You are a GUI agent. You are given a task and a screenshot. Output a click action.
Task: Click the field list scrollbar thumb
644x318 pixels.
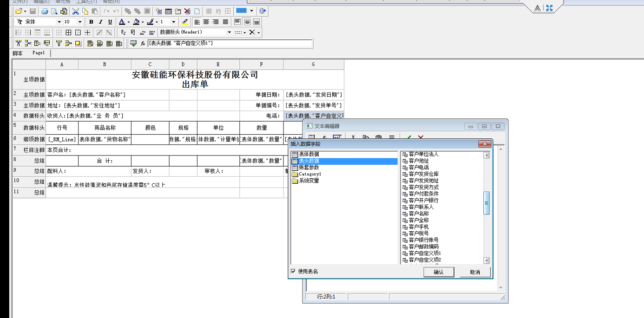[x=486, y=203]
